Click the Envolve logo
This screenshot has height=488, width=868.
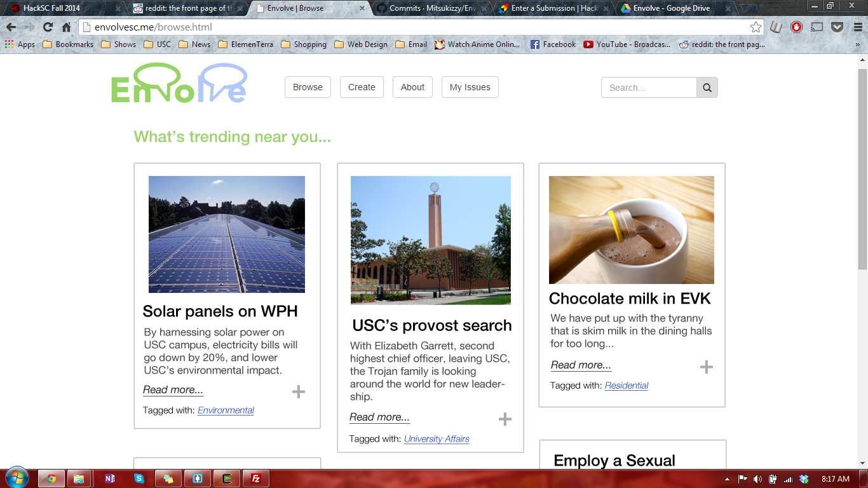coord(179,83)
